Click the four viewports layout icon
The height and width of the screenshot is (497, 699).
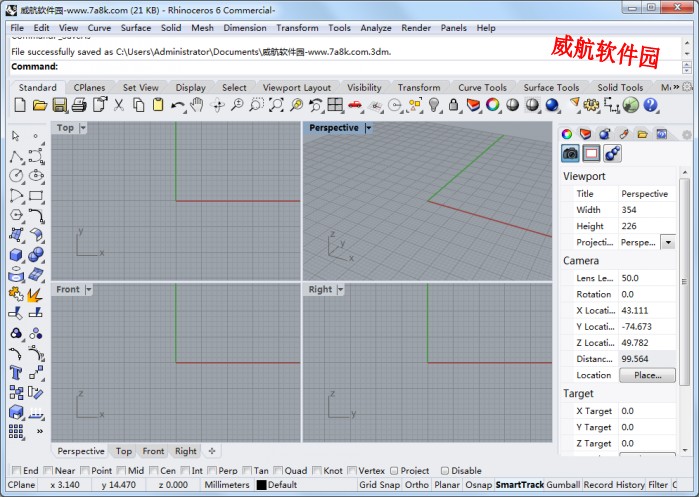335,105
